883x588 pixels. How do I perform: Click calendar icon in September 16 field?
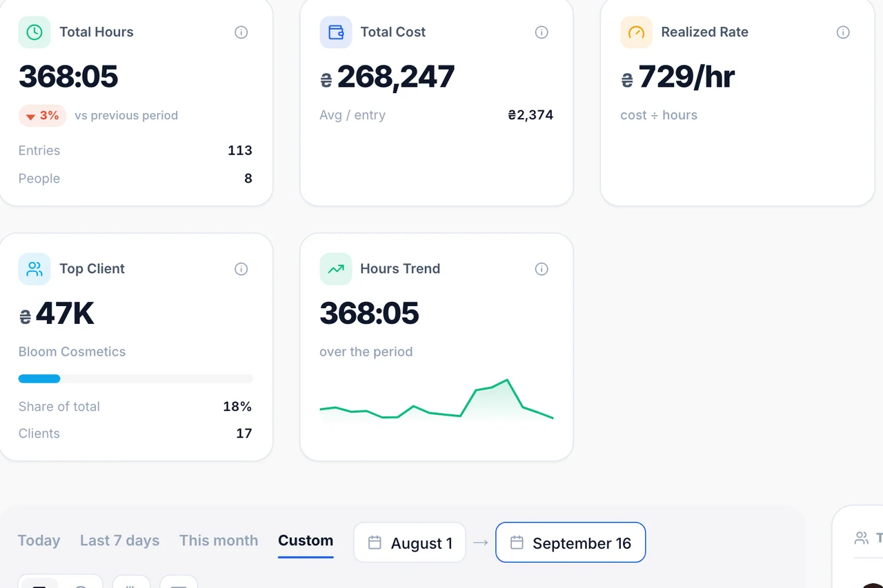[517, 543]
